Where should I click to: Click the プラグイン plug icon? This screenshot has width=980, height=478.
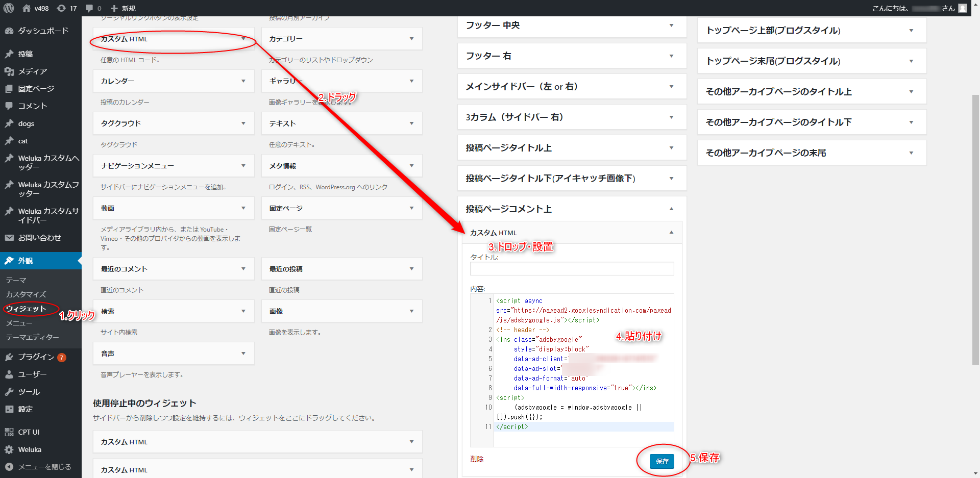(x=9, y=357)
